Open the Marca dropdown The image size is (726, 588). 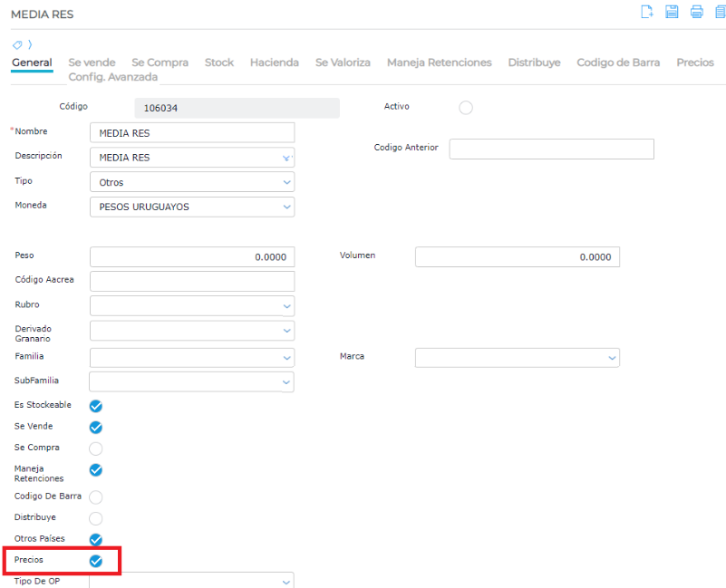point(517,358)
